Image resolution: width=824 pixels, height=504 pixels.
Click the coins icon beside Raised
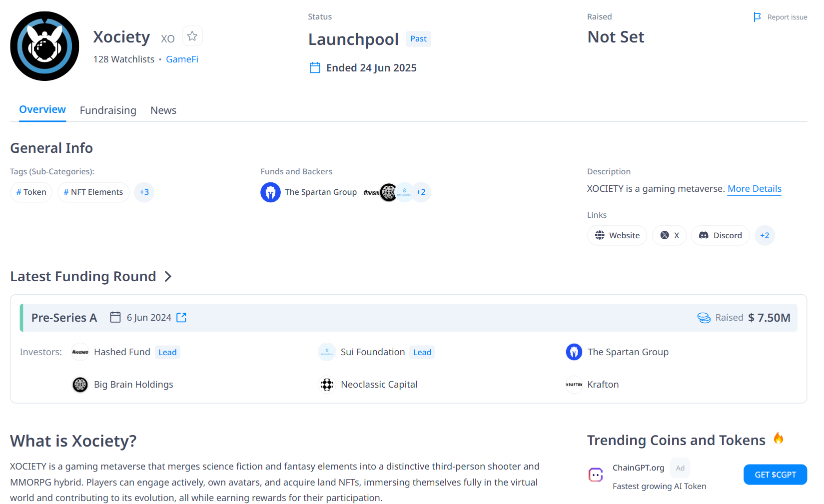point(704,318)
